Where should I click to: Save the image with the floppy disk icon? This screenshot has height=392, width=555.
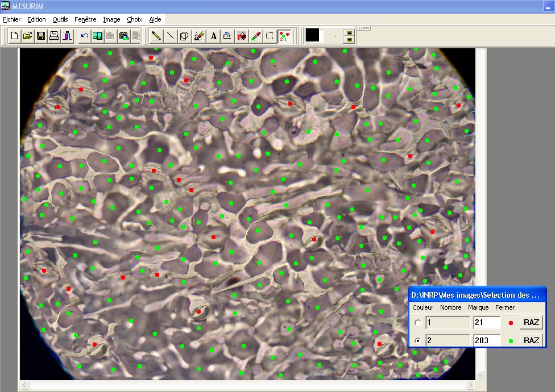click(x=41, y=36)
